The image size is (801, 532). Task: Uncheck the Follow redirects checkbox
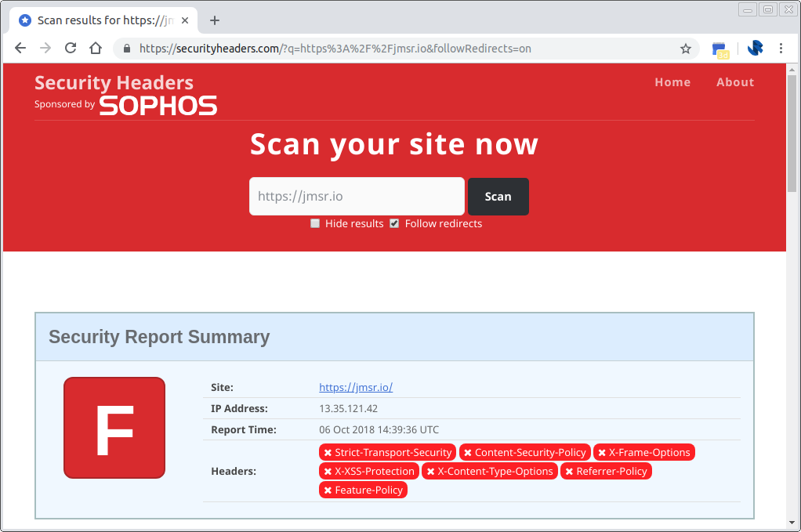(394, 223)
